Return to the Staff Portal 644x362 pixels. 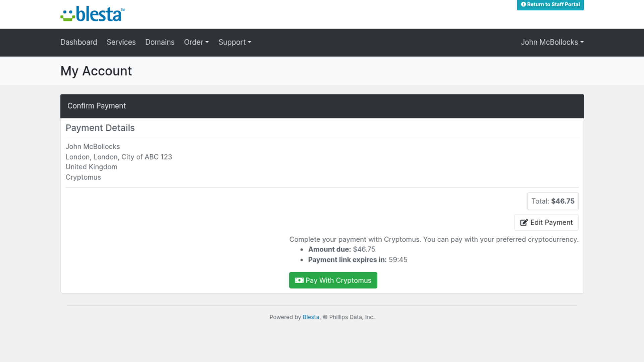click(550, 5)
